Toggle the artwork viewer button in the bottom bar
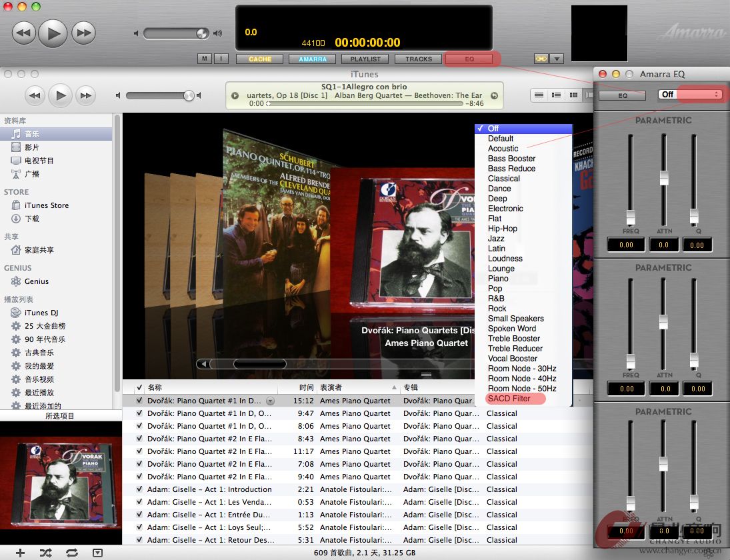The width and height of the screenshot is (730, 560). tap(97, 553)
